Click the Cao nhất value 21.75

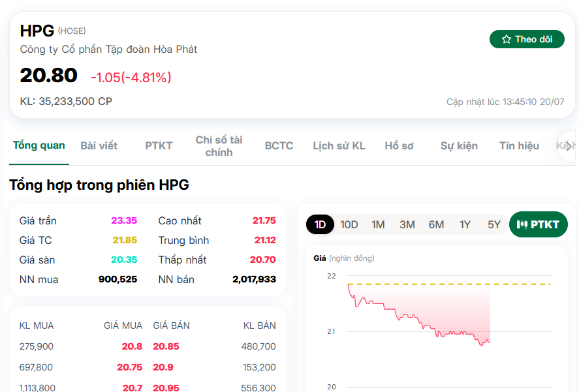click(264, 220)
